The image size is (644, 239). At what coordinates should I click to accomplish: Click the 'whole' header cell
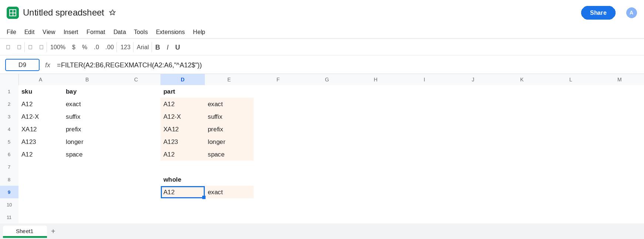pos(183,179)
